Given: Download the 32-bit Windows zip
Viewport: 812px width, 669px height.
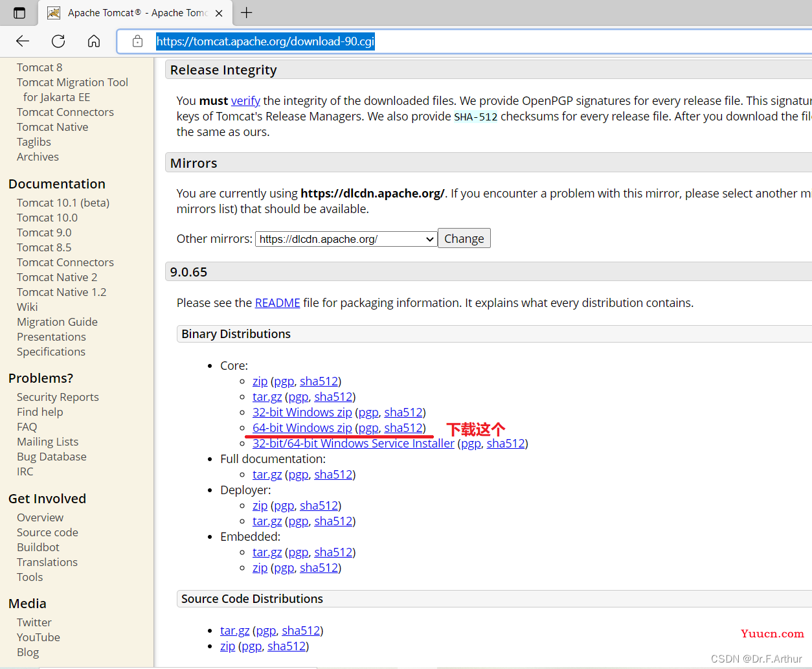Looking at the screenshot, I should pos(302,413).
